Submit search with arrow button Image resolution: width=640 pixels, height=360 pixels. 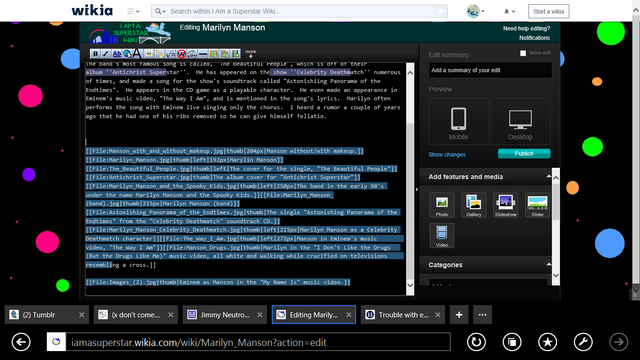pyautogui.click(x=441, y=11)
